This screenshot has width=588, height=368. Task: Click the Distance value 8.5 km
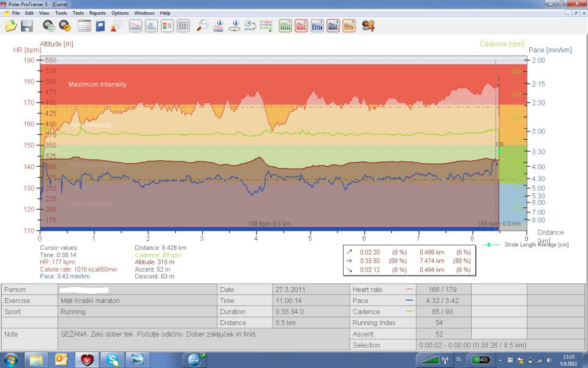tap(285, 323)
